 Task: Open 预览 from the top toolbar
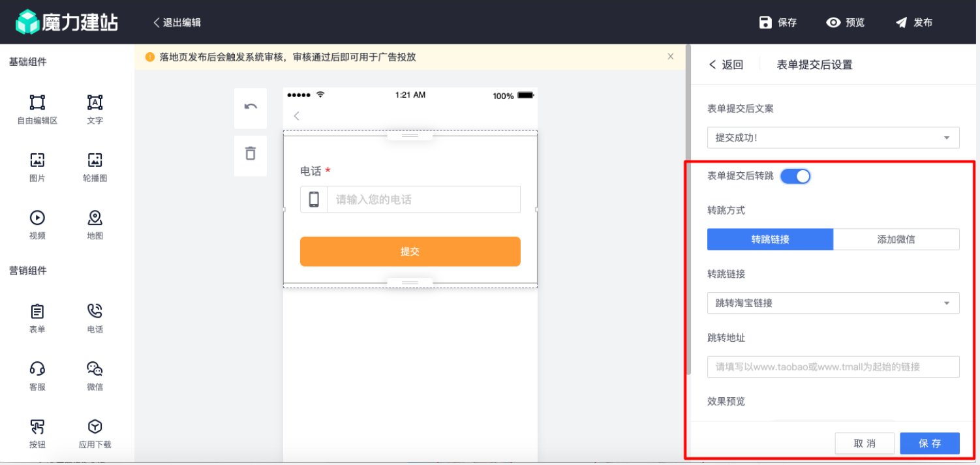point(845,22)
